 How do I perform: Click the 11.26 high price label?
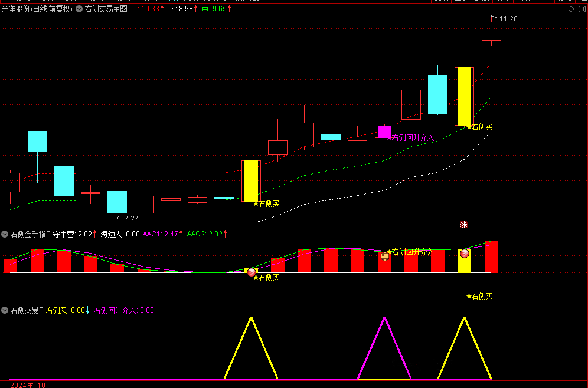point(508,19)
